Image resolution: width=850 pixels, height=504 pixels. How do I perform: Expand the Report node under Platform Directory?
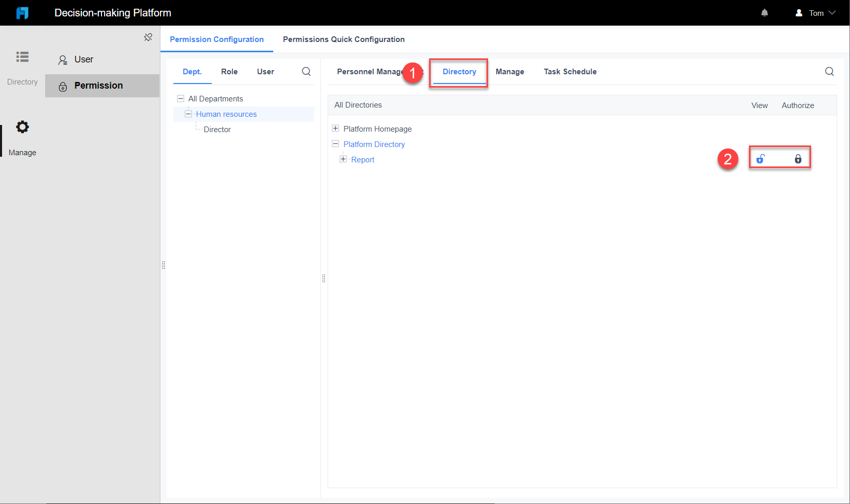343,159
